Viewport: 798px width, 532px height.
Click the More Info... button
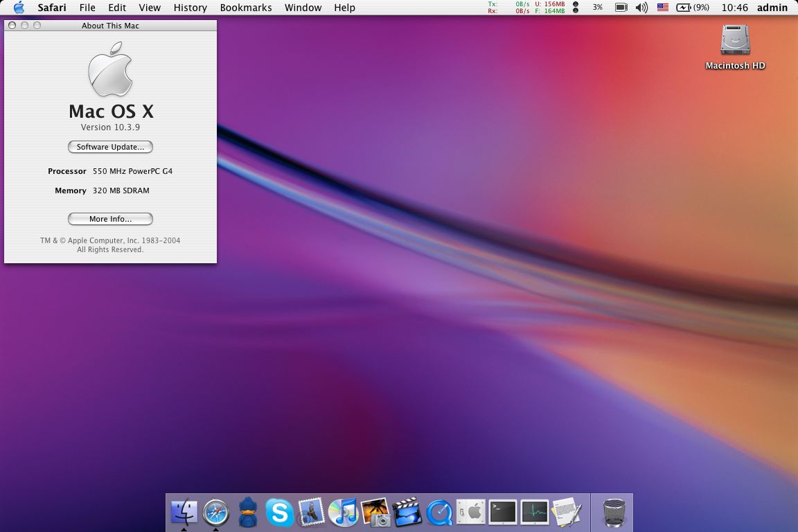pos(110,219)
